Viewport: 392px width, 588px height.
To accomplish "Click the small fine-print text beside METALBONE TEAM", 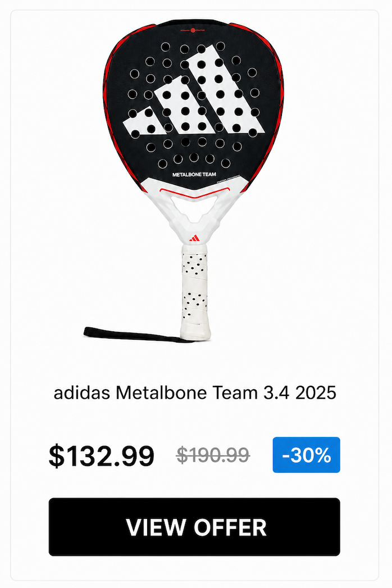I will (x=229, y=180).
